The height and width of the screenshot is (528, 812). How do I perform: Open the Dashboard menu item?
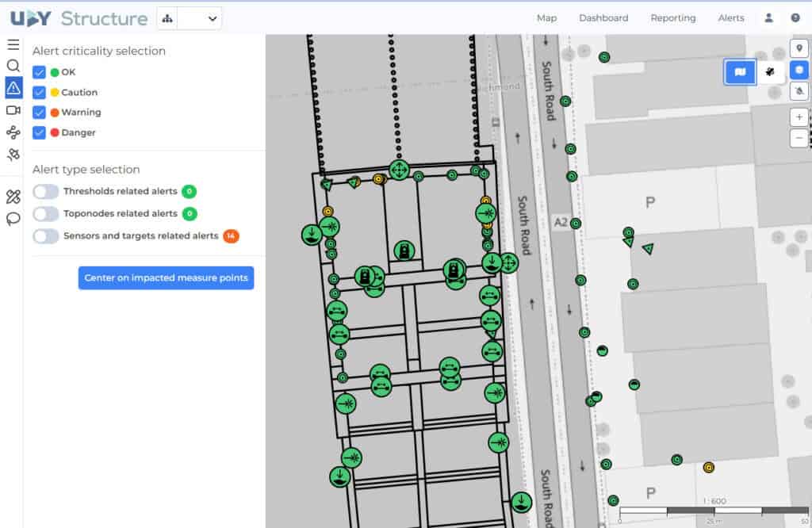click(603, 17)
